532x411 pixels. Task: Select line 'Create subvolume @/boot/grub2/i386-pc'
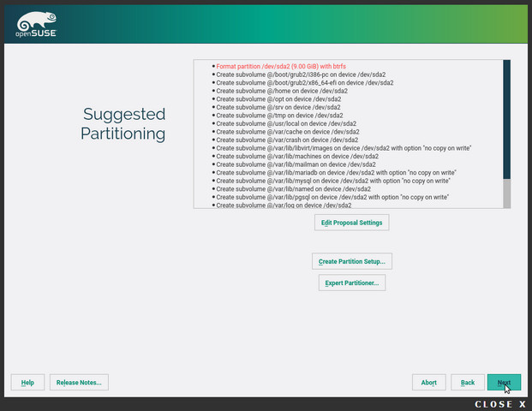coord(301,74)
